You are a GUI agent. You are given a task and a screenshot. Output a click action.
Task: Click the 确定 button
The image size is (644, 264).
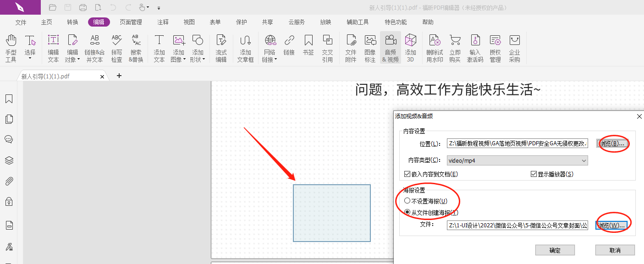[555, 250]
